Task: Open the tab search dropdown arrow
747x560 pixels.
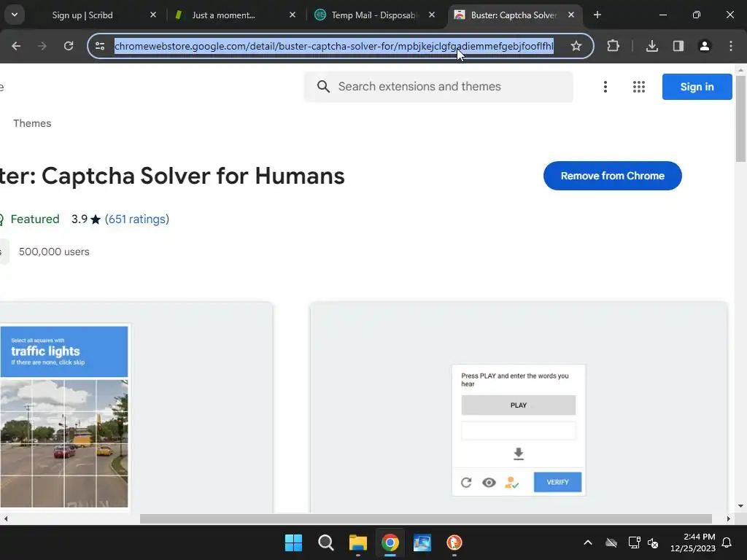Action: 15,15
